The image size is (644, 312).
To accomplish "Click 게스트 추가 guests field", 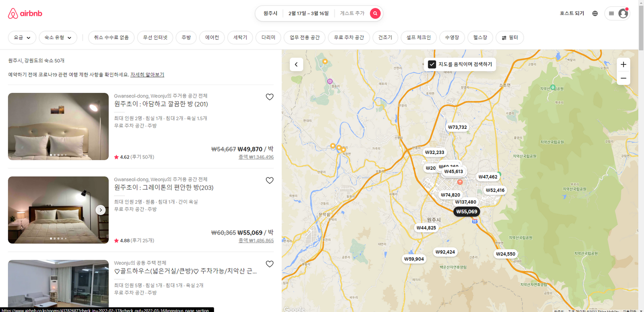I will pos(352,13).
